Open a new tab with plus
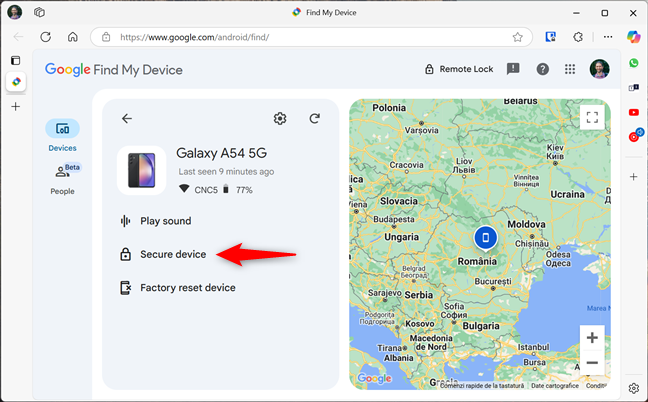Image resolution: width=648 pixels, height=402 pixels. pos(16,107)
